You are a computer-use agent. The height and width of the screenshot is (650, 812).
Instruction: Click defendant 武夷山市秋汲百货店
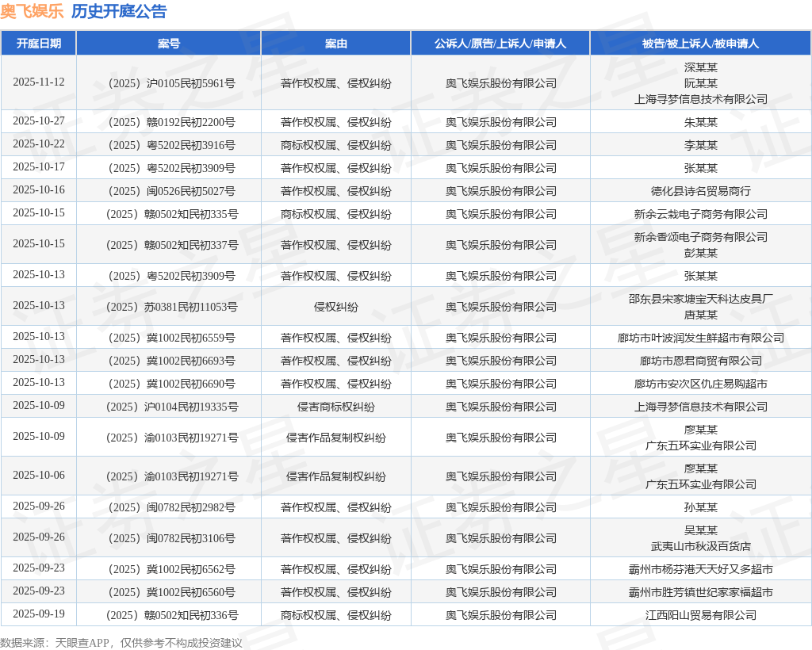(701, 546)
